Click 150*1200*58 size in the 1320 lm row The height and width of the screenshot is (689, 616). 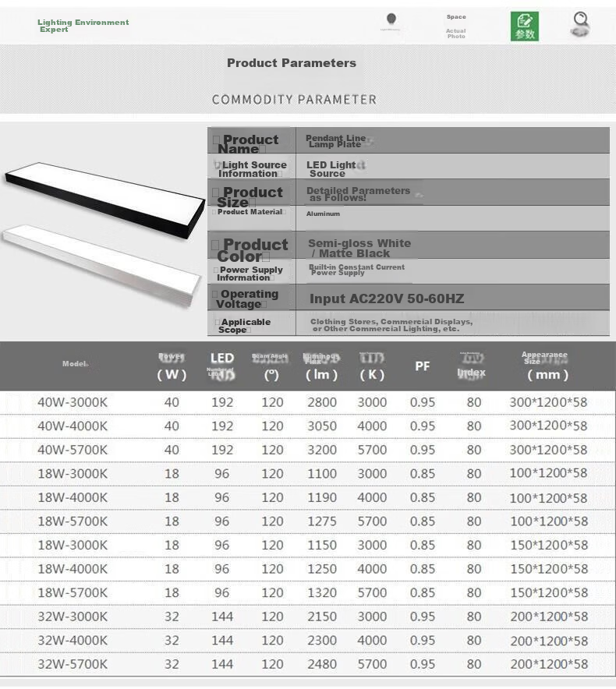coord(549,593)
